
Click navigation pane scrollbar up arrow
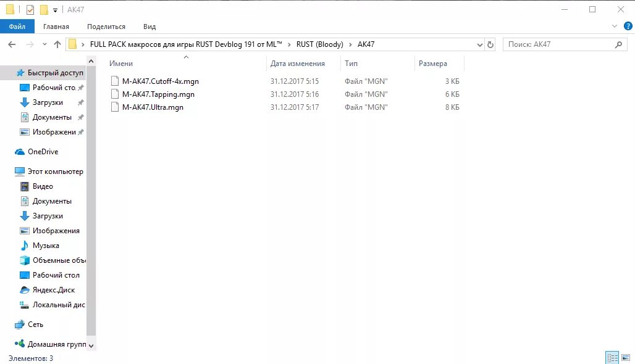91,61
